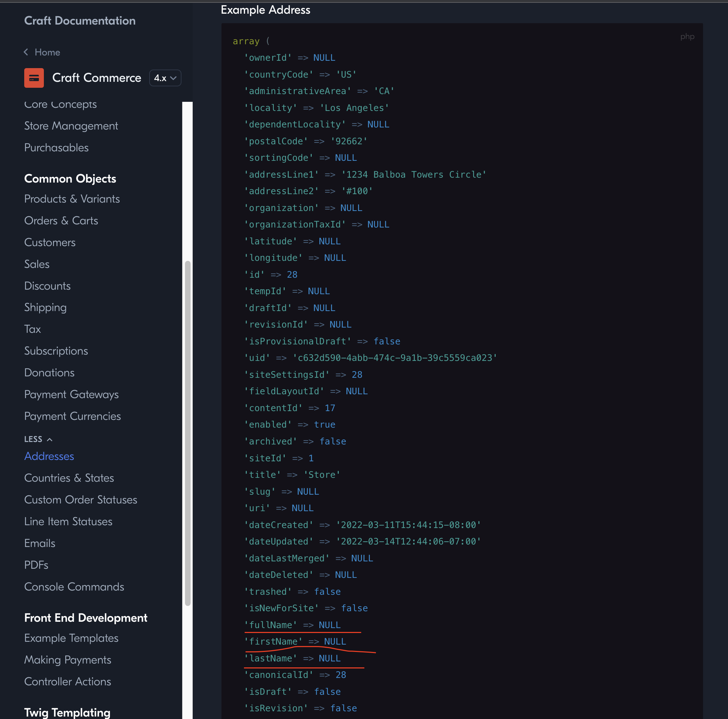Open the 4.x version dropdown
Viewport: 728px width, 719px height.
pyautogui.click(x=165, y=78)
